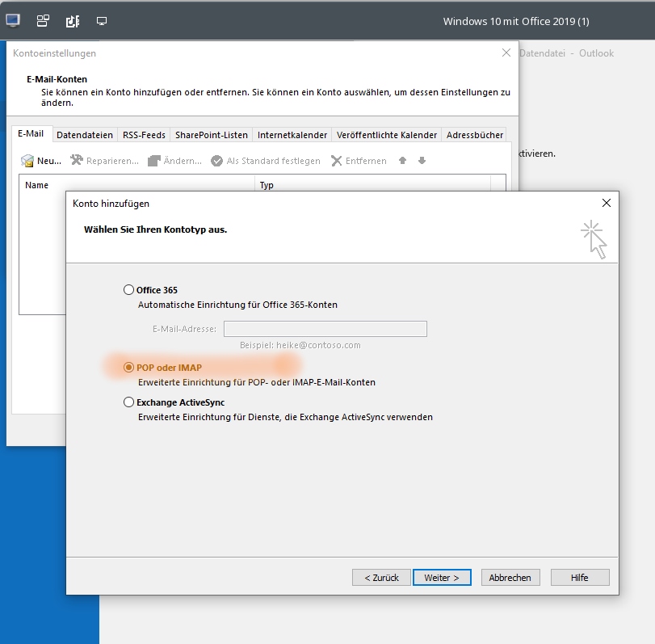Screen dimensions: 655x644
Task: Click the E-Mail-Adresse input field
Action: click(x=325, y=329)
